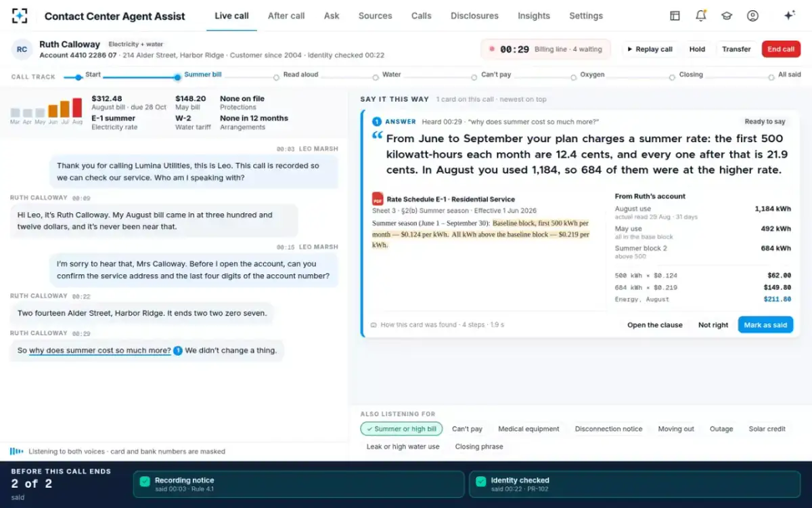Put the call on Hold
Viewport: 812px width, 508px height.
tap(697, 49)
